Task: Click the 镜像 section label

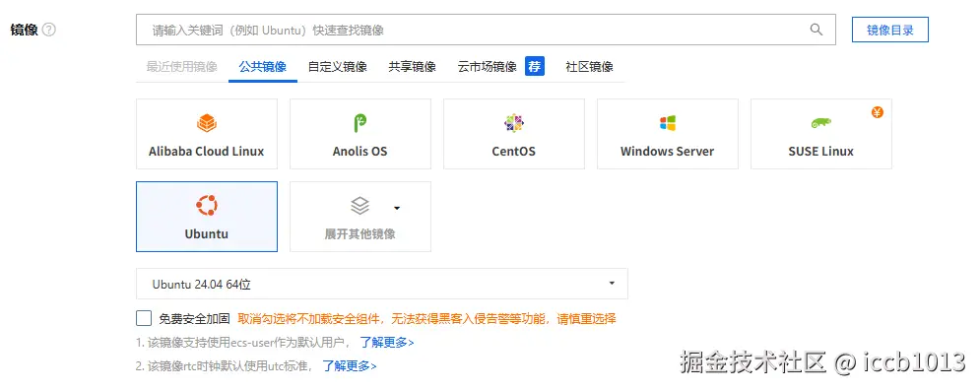Action: (x=25, y=30)
